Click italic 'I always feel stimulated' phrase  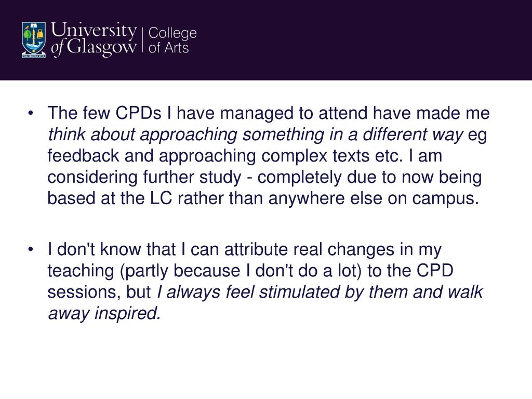click(248, 292)
